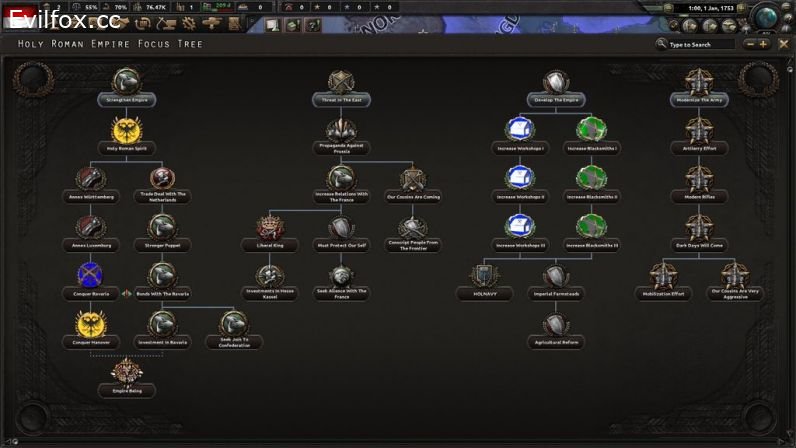Pick the Increase Blacksmiths II focus icon
The width and height of the screenshot is (796, 448).
coord(591,178)
